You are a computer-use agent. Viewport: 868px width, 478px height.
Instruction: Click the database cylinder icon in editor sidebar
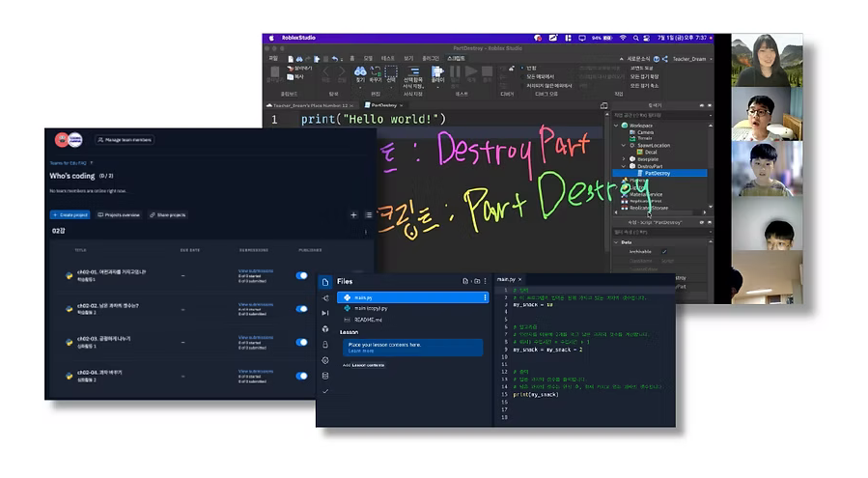click(x=325, y=376)
